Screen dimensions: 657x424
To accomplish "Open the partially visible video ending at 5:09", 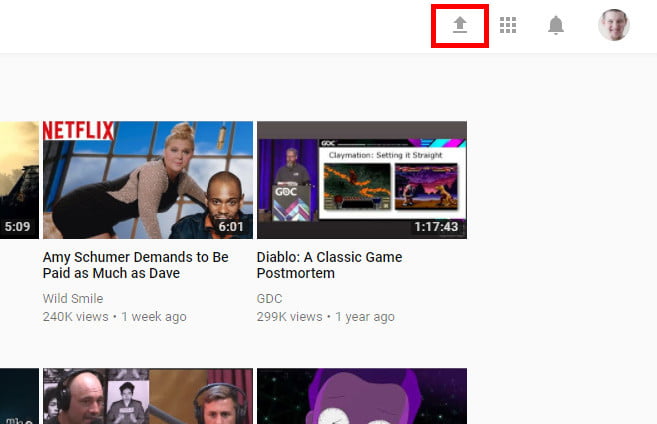I will click(19, 180).
